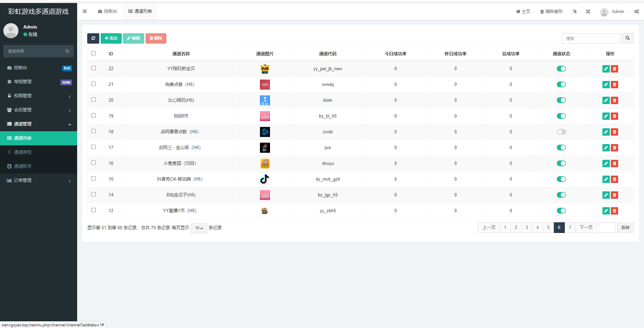Click the fullscreen icon in top bar
This screenshot has width=644, height=328.
588,12
